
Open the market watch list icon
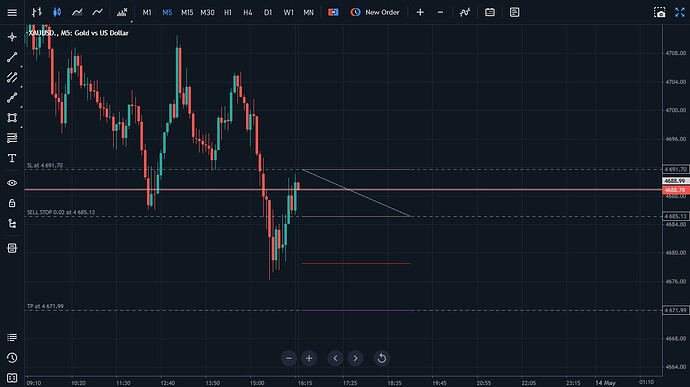pyautogui.click(x=12, y=337)
